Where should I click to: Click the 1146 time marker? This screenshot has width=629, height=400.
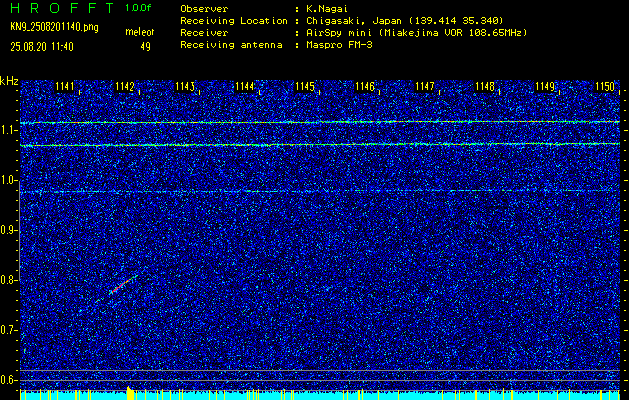(x=365, y=87)
